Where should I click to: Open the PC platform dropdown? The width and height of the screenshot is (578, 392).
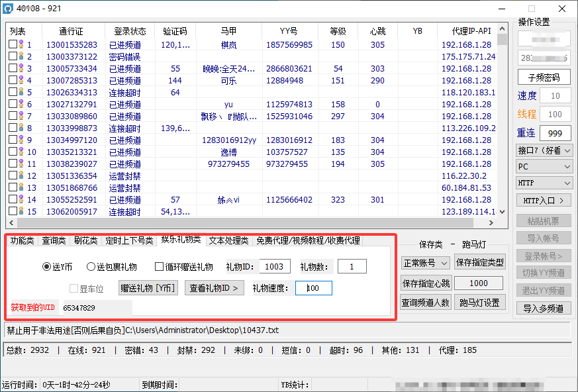(x=544, y=167)
